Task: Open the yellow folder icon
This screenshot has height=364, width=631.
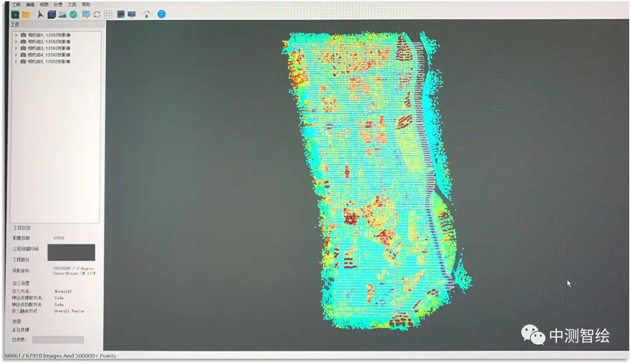Action: pyautogui.click(x=26, y=14)
